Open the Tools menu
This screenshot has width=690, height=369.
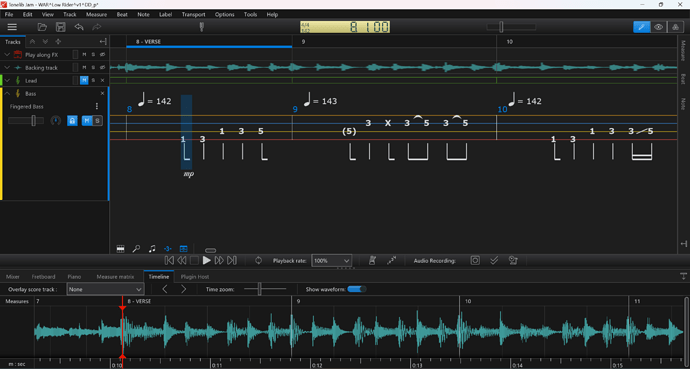[x=250, y=15]
